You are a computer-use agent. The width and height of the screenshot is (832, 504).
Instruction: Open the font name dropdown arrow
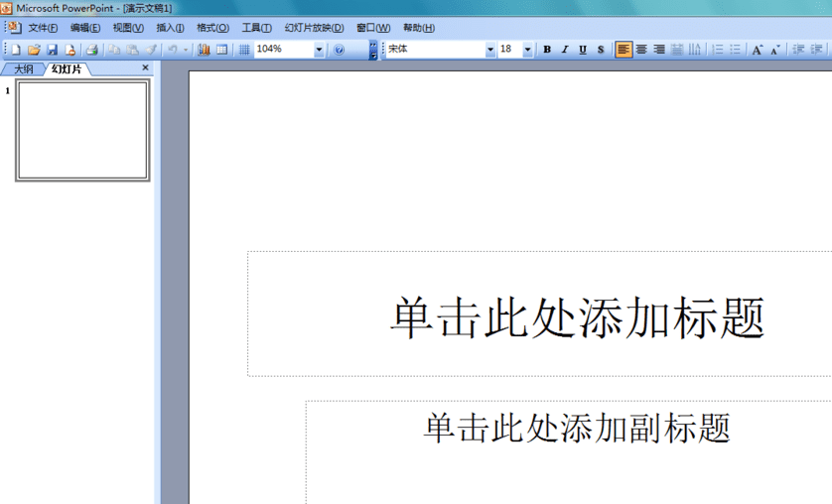[490, 50]
